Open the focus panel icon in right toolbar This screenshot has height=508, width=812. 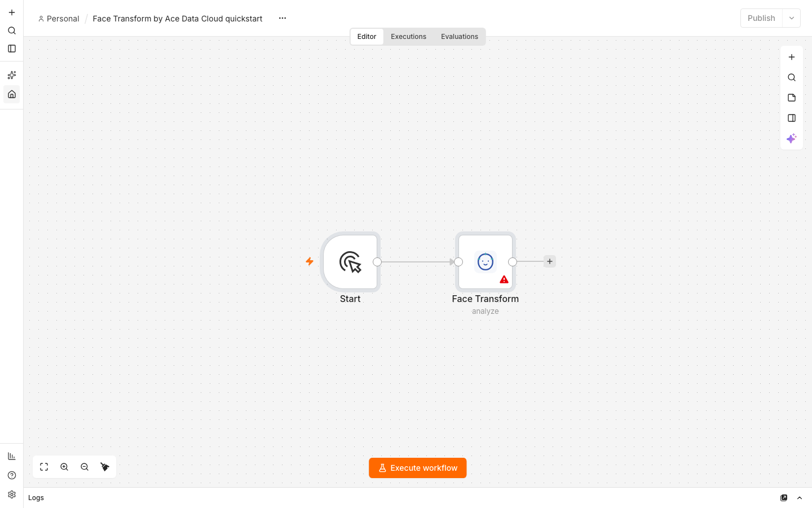point(792,118)
